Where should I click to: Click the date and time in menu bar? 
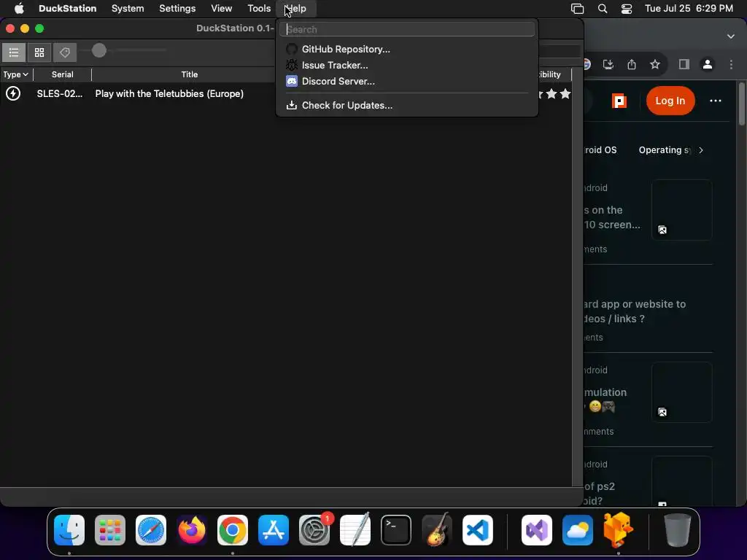[689, 8]
